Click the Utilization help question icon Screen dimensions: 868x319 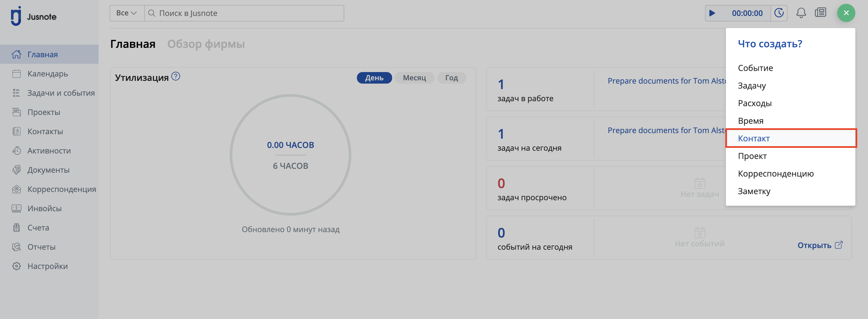[175, 76]
